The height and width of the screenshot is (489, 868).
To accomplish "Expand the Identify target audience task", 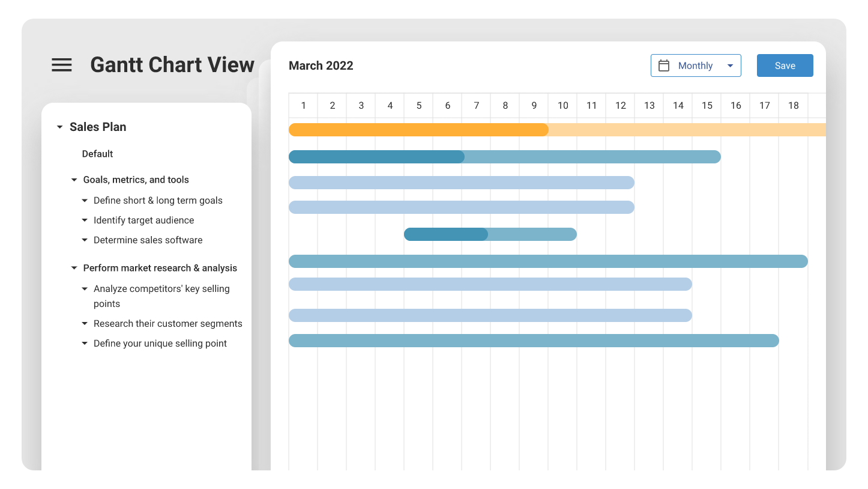I will click(84, 220).
